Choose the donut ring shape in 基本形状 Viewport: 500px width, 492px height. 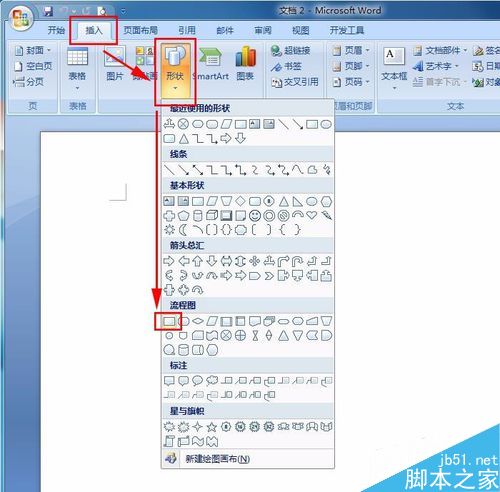tap(269, 216)
